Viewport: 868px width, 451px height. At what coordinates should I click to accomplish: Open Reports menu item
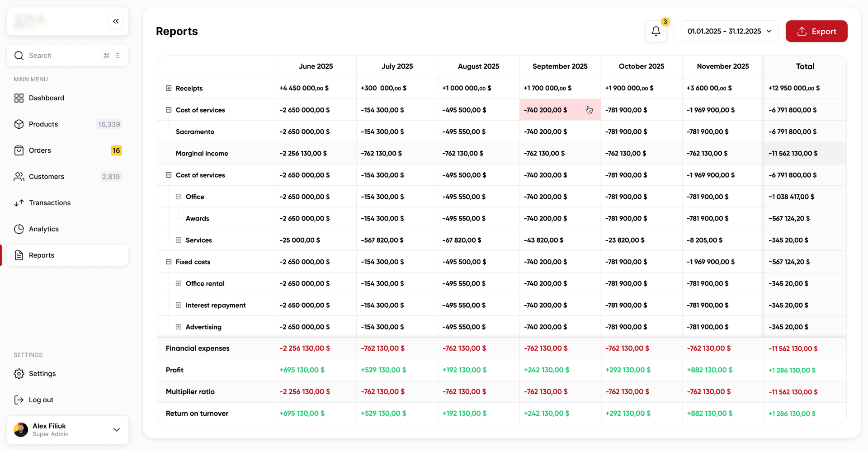coord(42,255)
